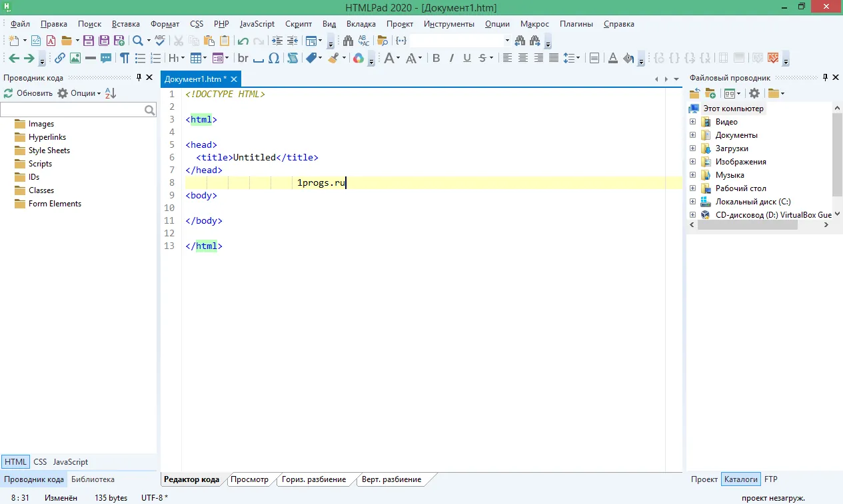Viewport: 843px width, 504px height.
Task: Toggle bold formatting
Action: click(436, 58)
